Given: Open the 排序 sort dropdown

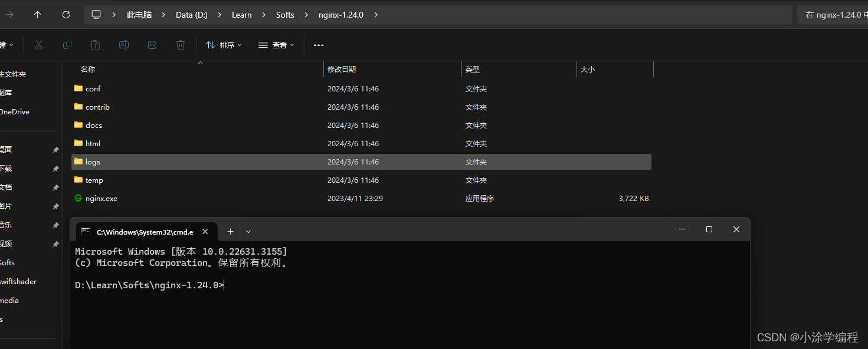Looking at the screenshot, I should pyautogui.click(x=223, y=45).
